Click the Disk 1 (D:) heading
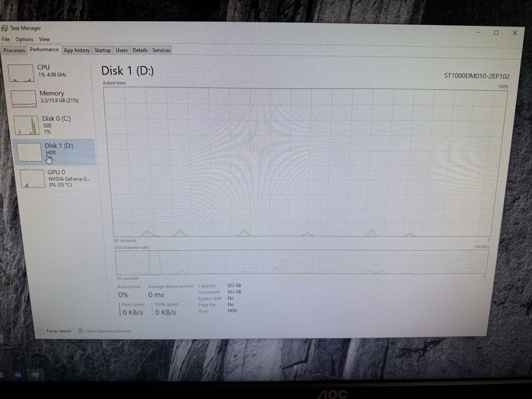Screen dimensions: 532x399 (128, 71)
